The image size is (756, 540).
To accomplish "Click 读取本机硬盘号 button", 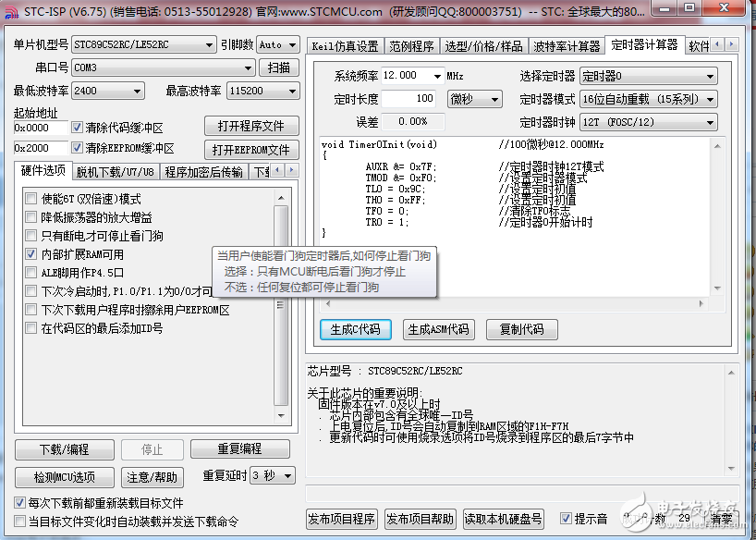I will [504, 520].
